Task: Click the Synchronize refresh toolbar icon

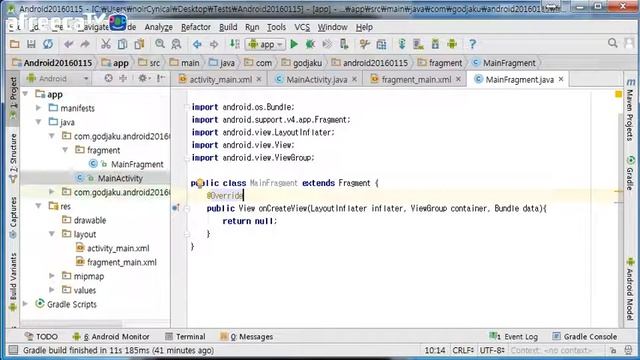Action: pyautogui.click(x=48, y=44)
